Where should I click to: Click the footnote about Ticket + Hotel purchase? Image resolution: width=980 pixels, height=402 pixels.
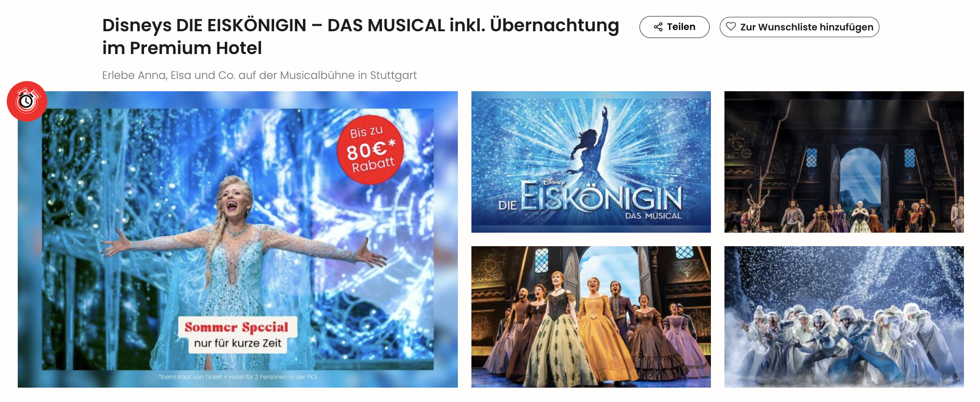pyautogui.click(x=238, y=377)
